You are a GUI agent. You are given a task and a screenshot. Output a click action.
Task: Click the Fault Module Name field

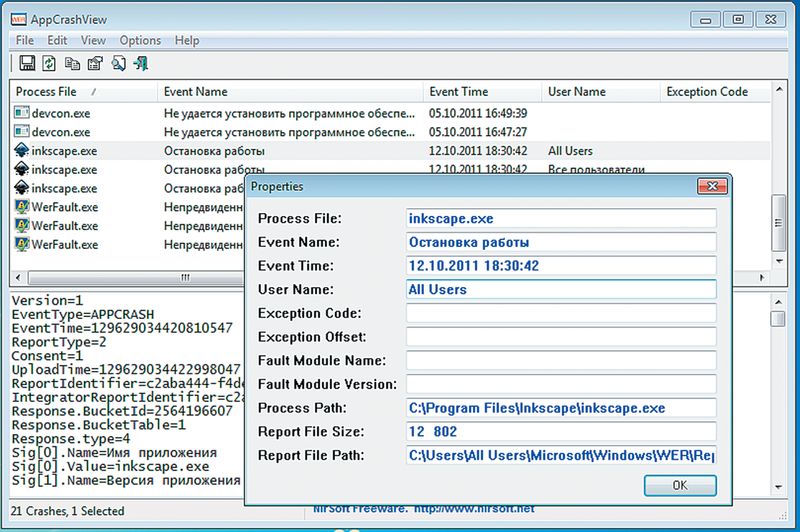click(560, 360)
